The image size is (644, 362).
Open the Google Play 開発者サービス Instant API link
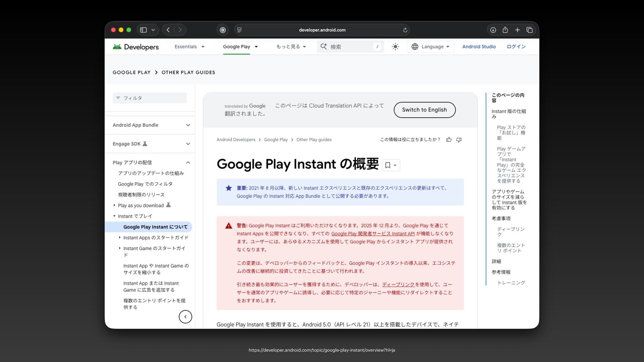coord(373,234)
